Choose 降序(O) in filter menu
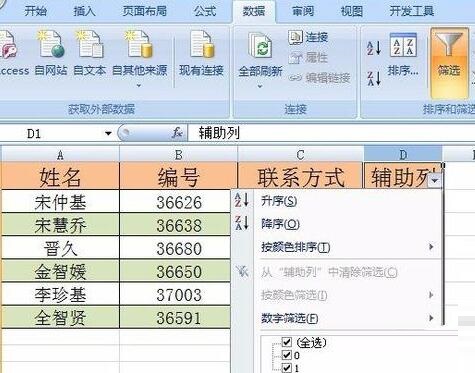The image size is (475, 373). pyautogui.click(x=280, y=224)
